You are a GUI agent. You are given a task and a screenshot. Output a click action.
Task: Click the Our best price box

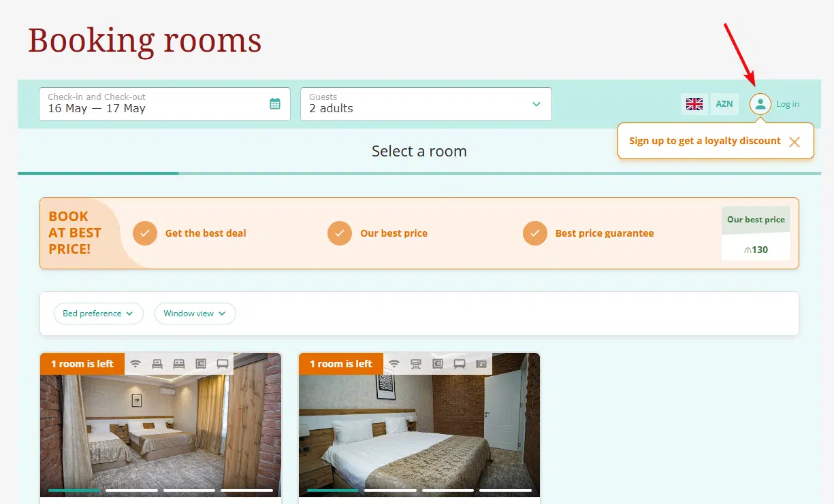[x=756, y=233]
